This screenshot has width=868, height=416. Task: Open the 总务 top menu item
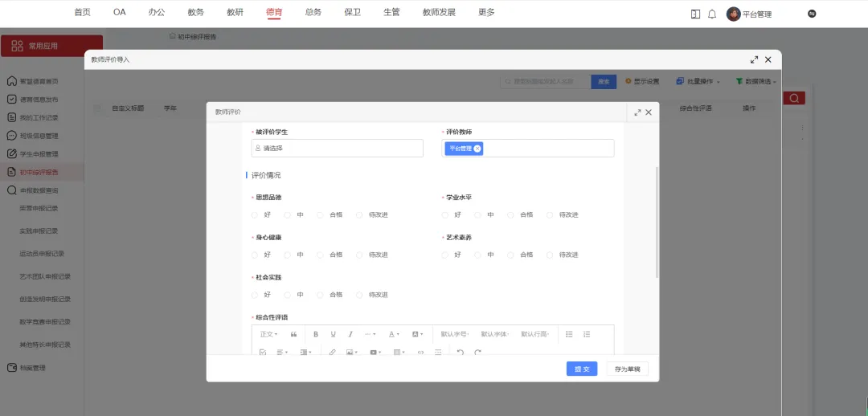click(x=313, y=13)
